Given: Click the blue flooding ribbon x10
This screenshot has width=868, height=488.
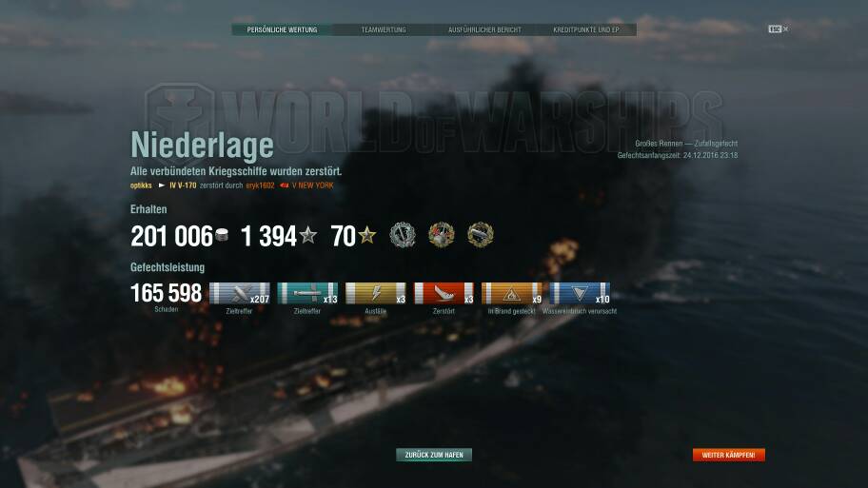Looking at the screenshot, I should (580, 293).
